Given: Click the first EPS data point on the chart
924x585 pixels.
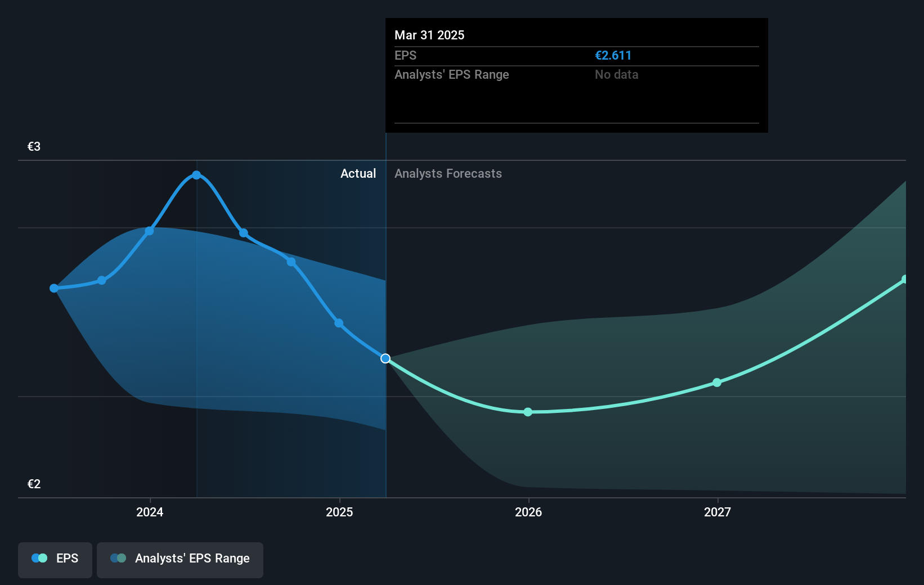Looking at the screenshot, I should point(54,288).
